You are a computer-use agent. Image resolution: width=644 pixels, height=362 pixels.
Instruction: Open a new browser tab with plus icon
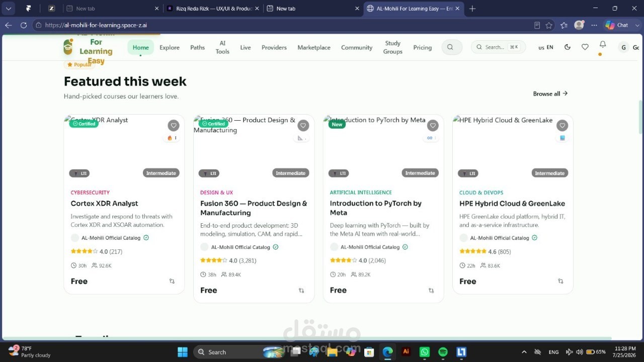[x=472, y=9]
